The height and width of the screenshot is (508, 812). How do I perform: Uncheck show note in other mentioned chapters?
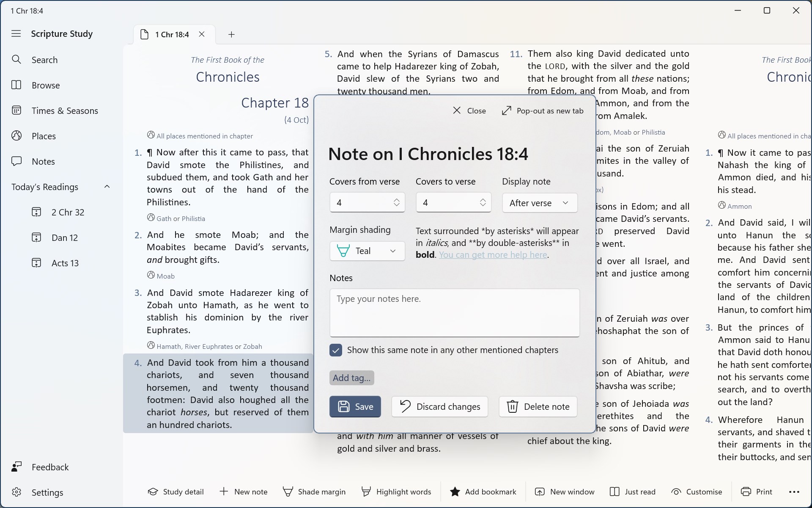click(335, 350)
